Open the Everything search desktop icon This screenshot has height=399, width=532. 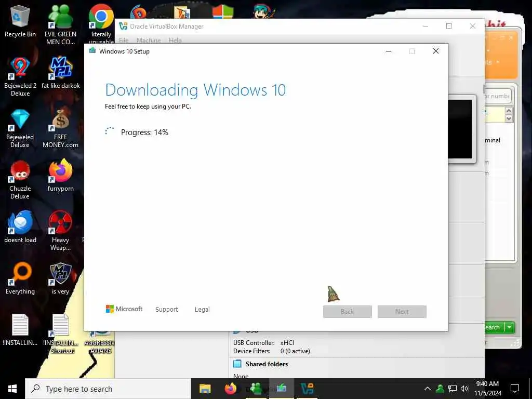click(x=20, y=278)
